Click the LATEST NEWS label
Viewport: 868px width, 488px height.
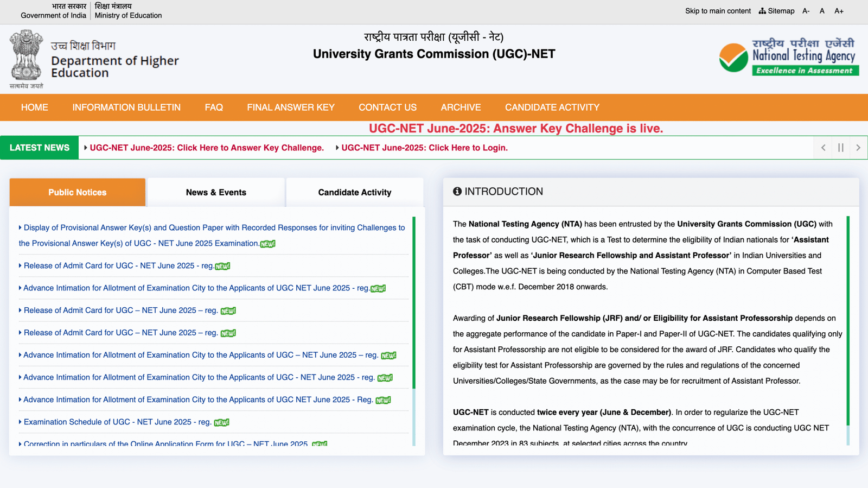(x=40, y=148)
